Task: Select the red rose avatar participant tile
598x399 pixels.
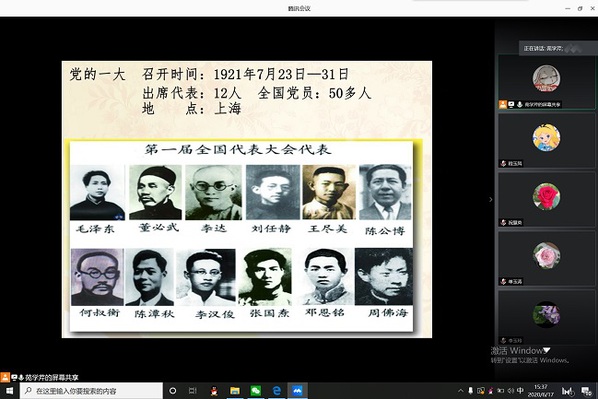Action: tap(547, 200)
